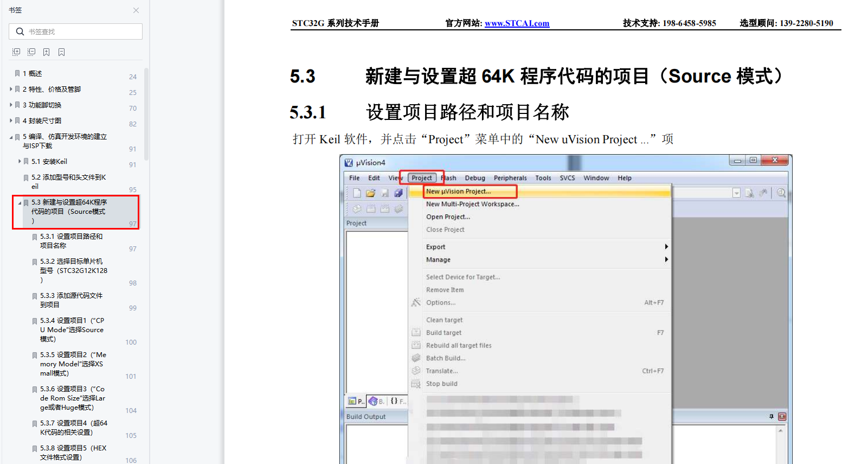This screenshot has height=464, width=868.
Task: Open bookmark 5.3.2 选择目标单片机型号
Action: pyautogui.click(x=74, y=270)
